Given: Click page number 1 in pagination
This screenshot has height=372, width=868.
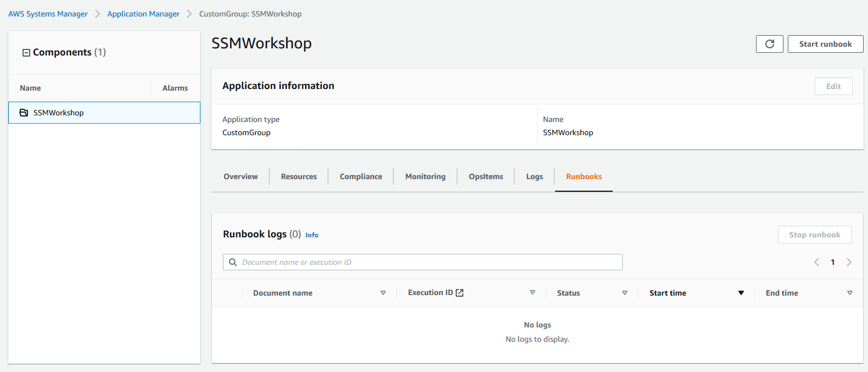Looking at the screenshot, I should (833, 262).
